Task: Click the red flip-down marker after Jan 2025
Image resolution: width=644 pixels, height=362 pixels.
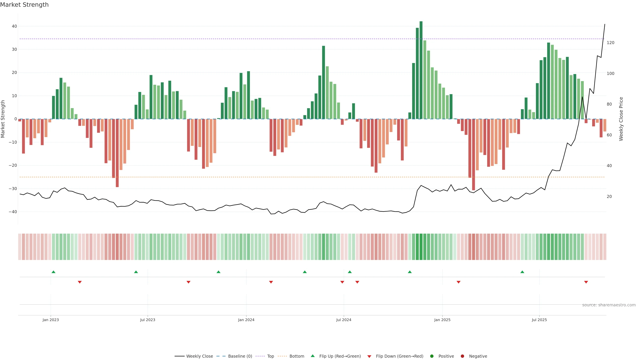Action: click(459, 282)
